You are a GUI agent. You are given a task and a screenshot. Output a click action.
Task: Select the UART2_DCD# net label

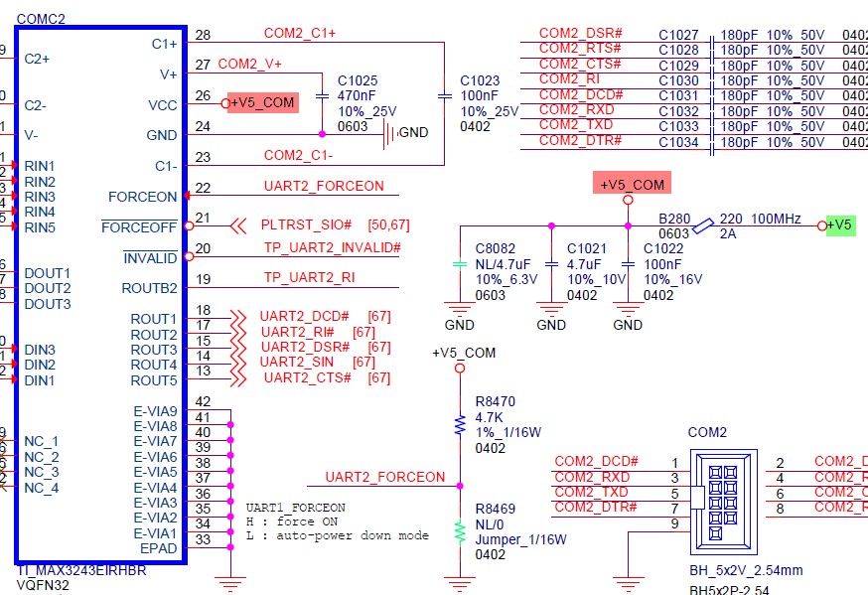[305, 316]
